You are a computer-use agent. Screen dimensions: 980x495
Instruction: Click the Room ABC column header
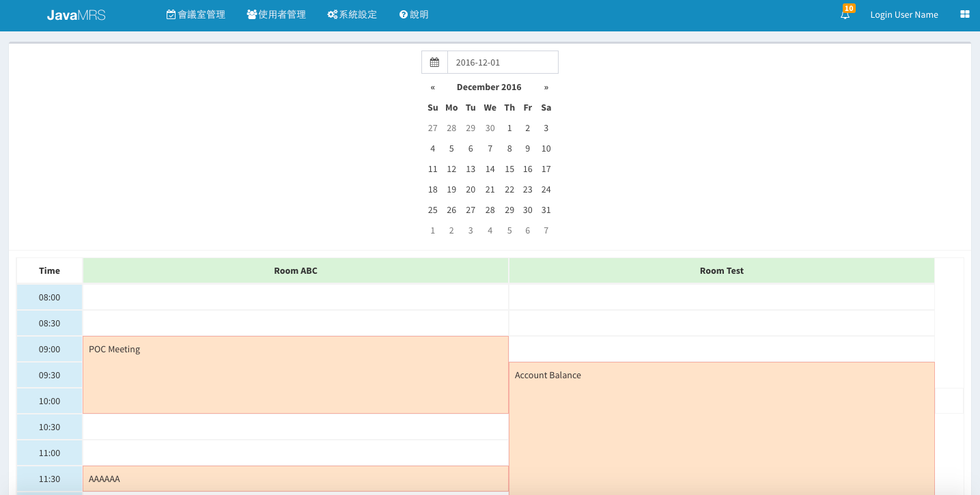point(296,271)
